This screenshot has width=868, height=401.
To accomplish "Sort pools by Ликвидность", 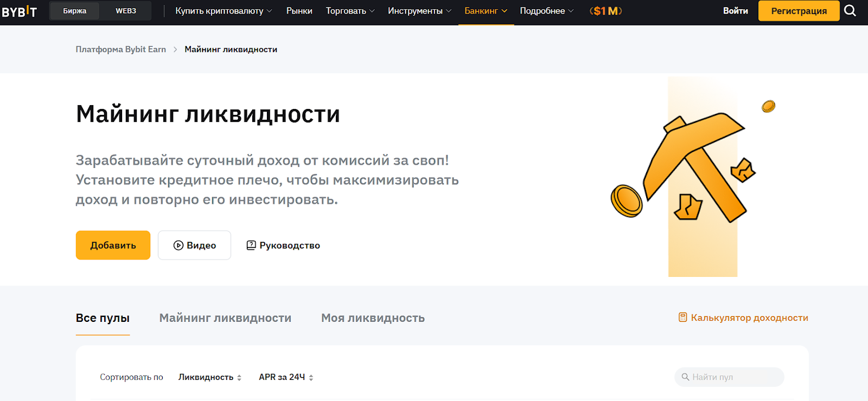I will 210,377.
